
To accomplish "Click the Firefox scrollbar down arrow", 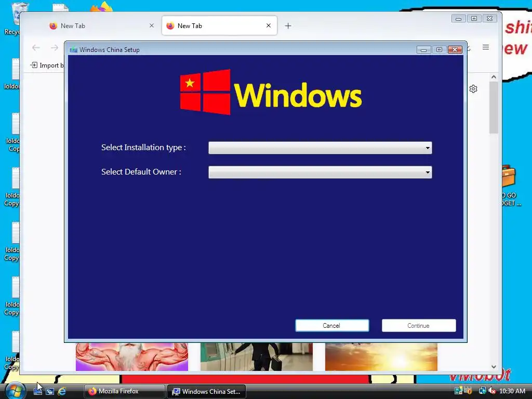I will [494, 367].
